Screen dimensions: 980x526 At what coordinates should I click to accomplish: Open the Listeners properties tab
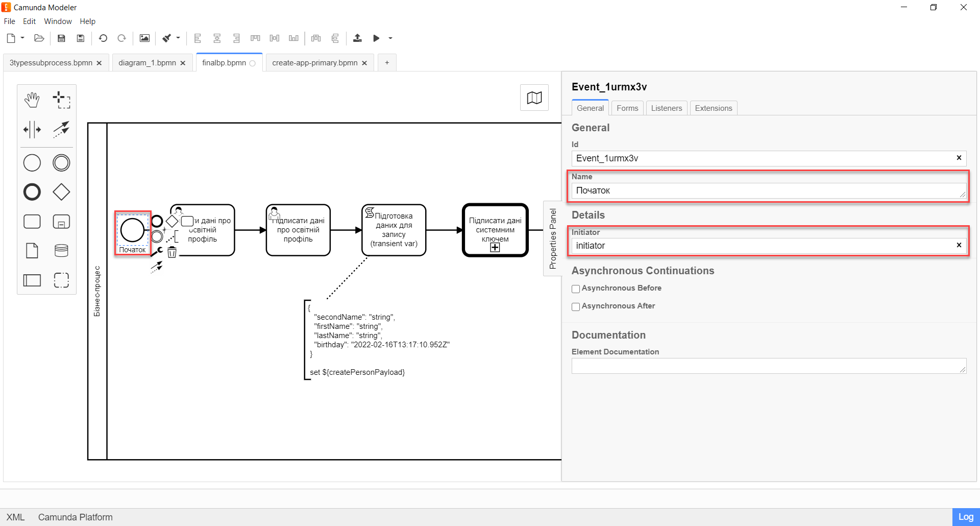point(667,108)
